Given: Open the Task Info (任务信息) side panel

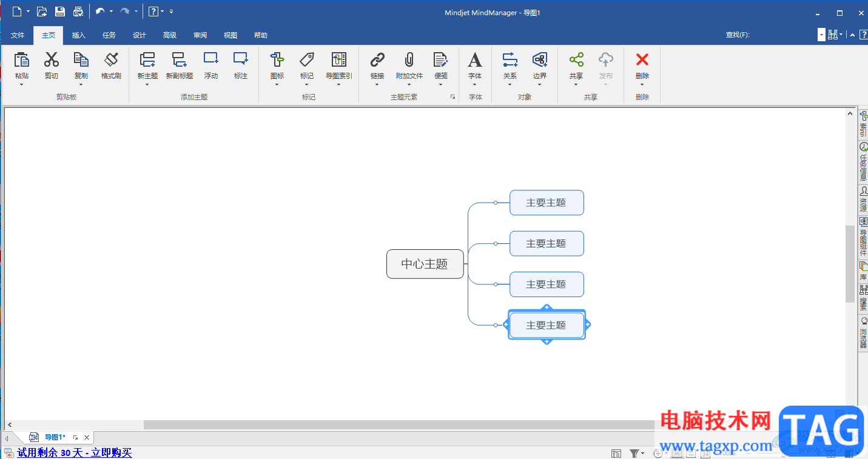Looking at the screenshot, I should [863, 161].
